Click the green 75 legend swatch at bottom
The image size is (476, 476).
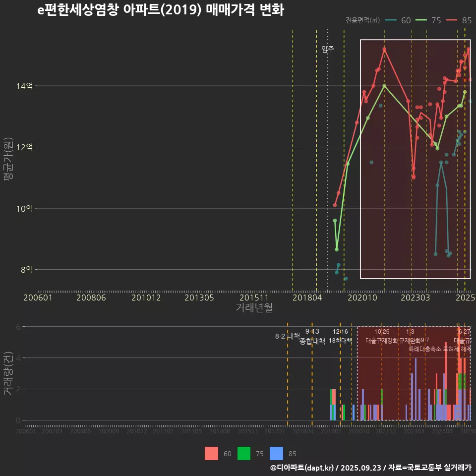click(x=244, y=453)
